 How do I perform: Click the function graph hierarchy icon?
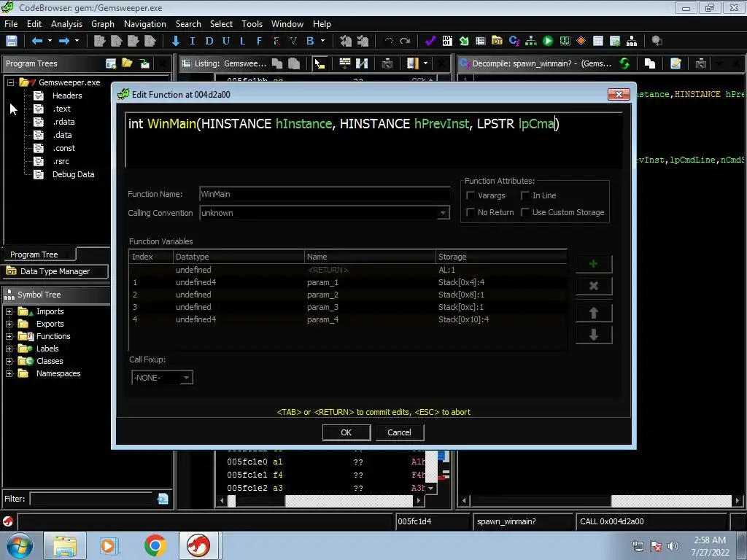pos(531,41)
